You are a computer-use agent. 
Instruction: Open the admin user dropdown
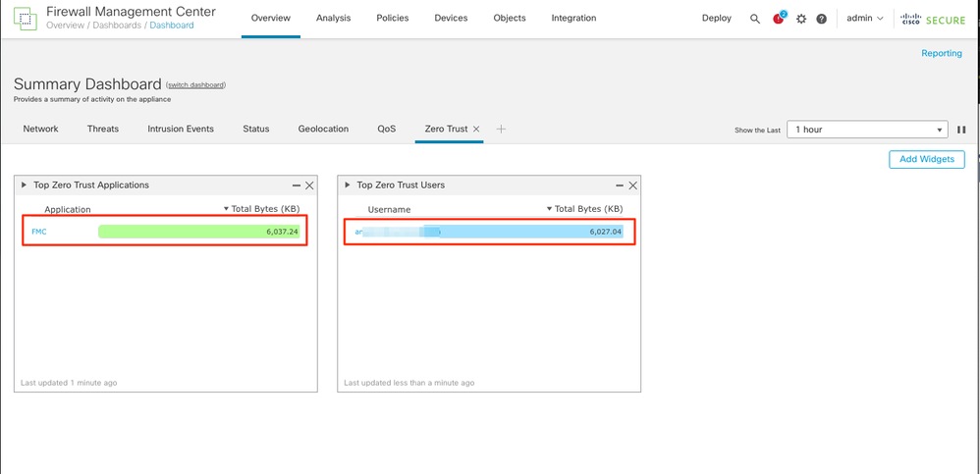pyautogui.click(x=864, y=18)
